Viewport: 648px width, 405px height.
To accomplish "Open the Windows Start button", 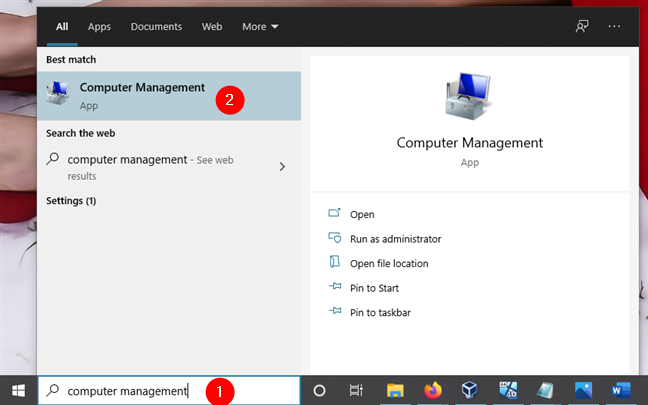I will point(18,390).
